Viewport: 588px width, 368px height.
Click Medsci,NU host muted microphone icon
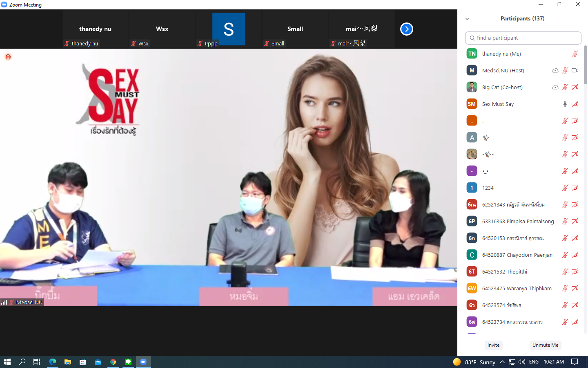565,70
